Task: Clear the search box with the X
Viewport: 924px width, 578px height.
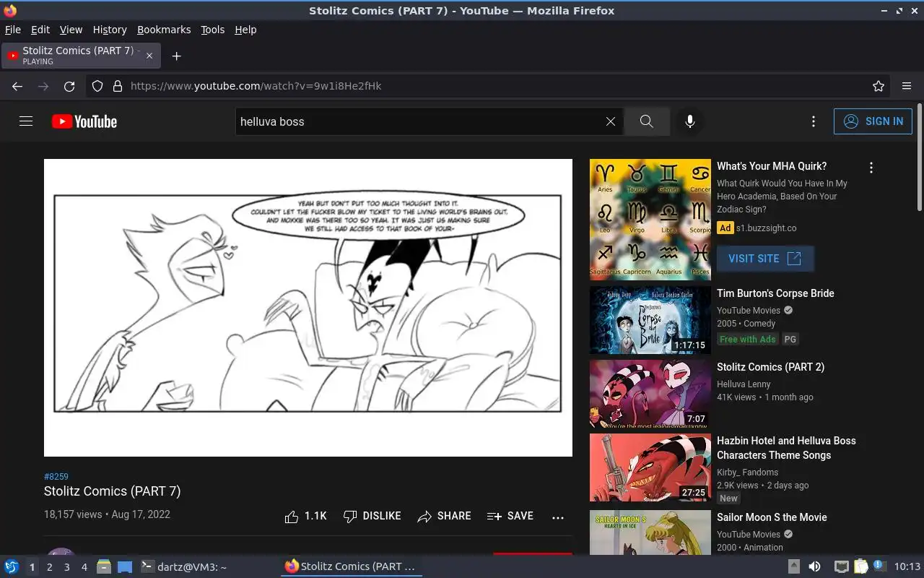Action: (611, 121)
